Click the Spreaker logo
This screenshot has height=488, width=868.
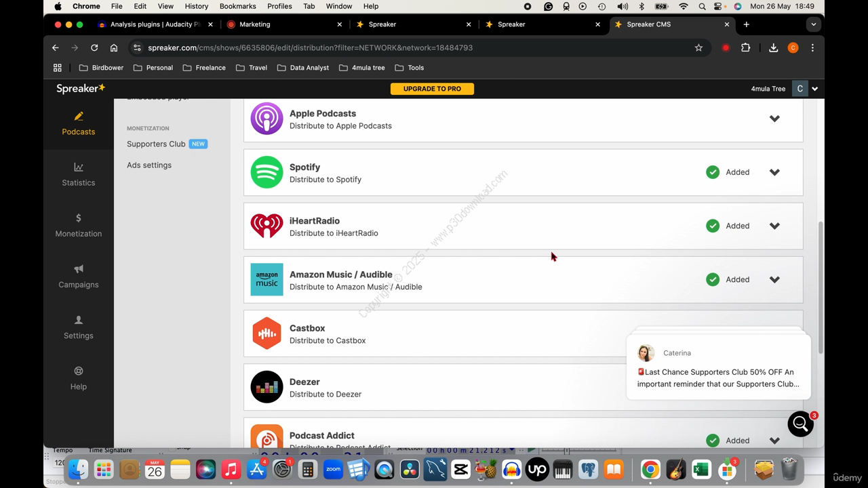81,89
